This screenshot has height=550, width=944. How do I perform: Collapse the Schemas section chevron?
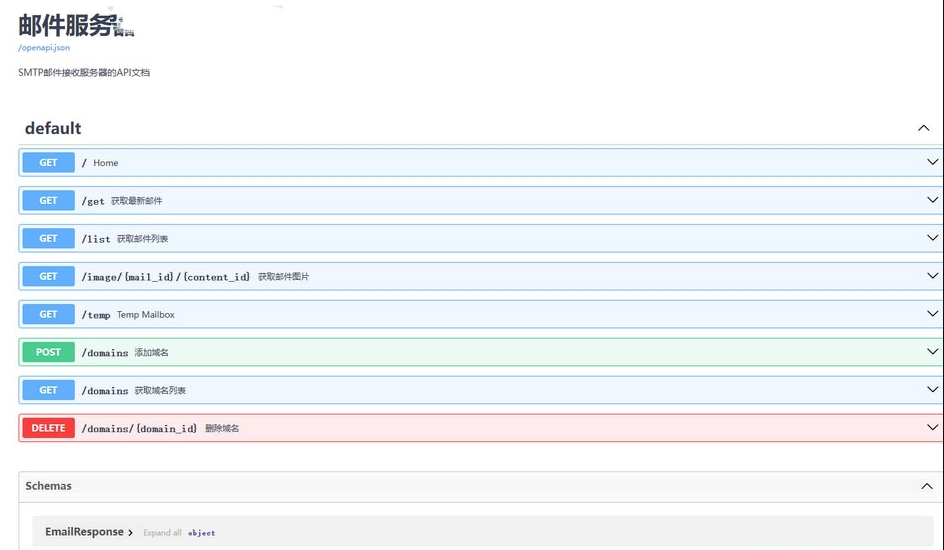[x=927, y=486]
